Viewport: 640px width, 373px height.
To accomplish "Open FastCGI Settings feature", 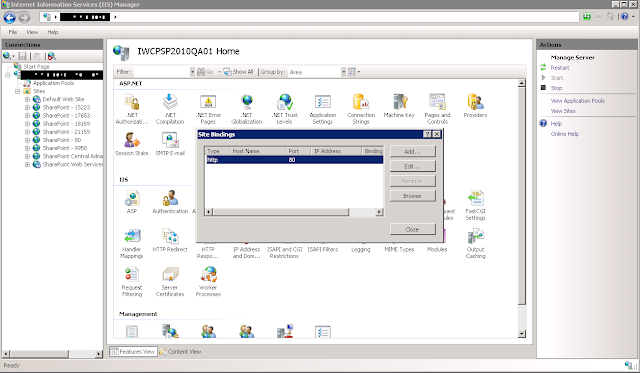I will (475, 205).
